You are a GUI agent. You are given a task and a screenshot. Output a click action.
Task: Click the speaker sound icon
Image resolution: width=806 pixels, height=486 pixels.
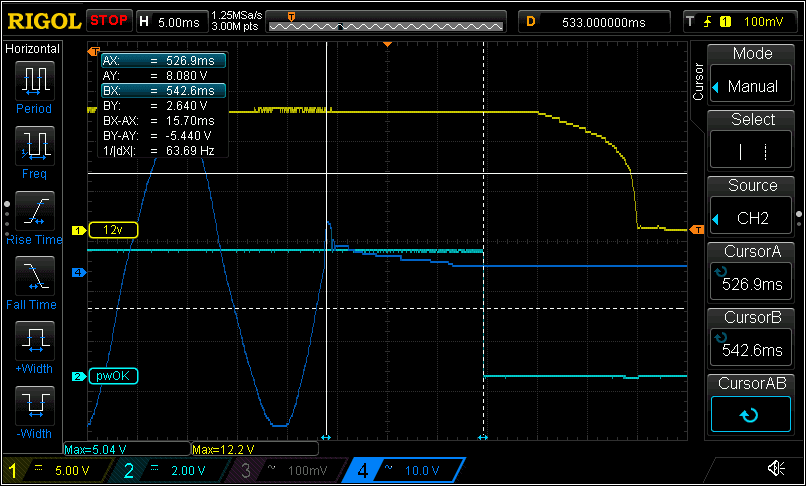click(x=776, y=469)
